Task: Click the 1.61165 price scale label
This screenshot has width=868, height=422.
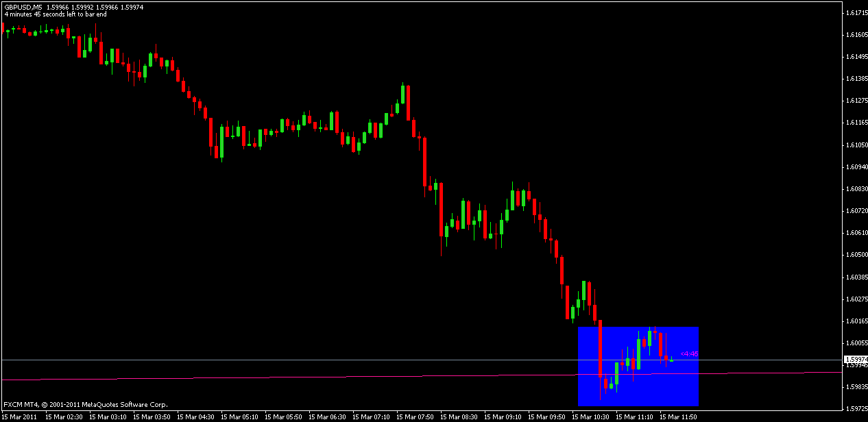Action: (x=854, y=123)
